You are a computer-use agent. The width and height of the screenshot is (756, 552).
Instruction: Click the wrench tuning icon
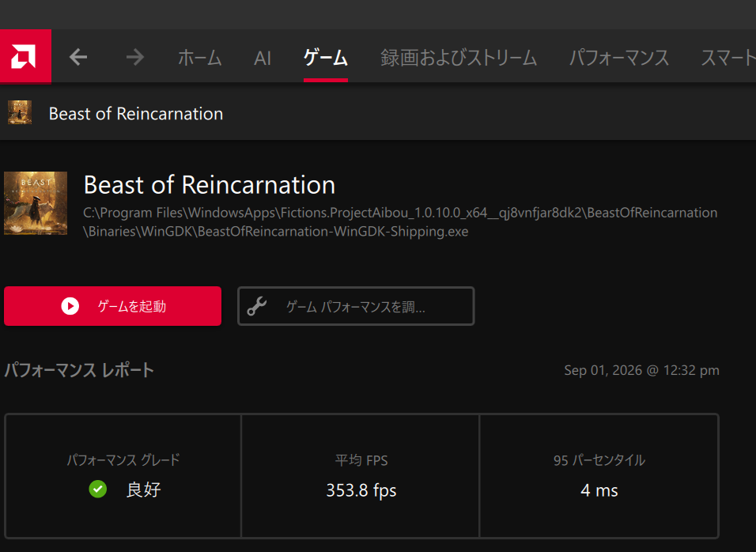pyautogui.click(x=257, y=306)
